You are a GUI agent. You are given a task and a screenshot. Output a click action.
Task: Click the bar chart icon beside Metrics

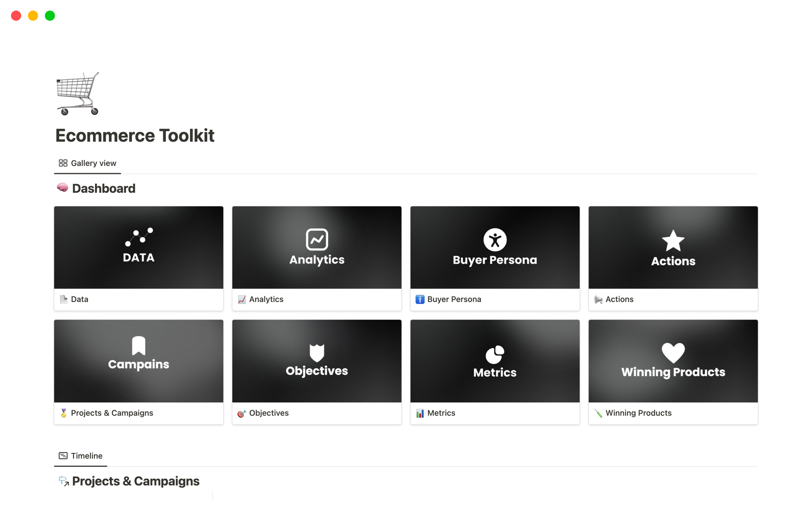420,413
